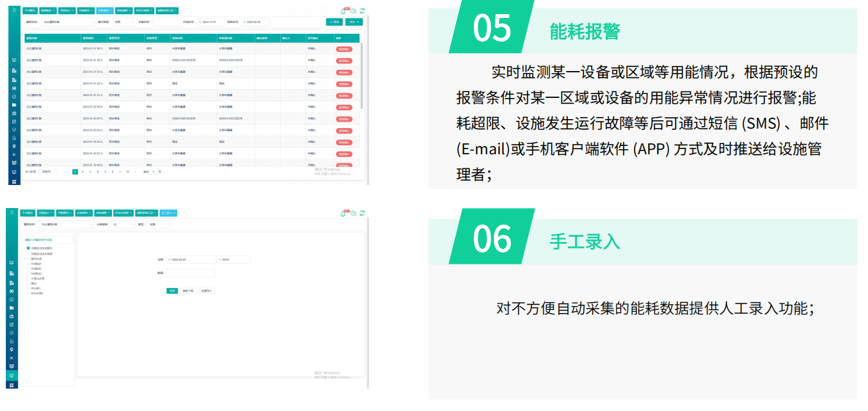
Task: Select the 手工录入 tab on manual entry screen
Action: pyautogui.click(x=168, y=213)
